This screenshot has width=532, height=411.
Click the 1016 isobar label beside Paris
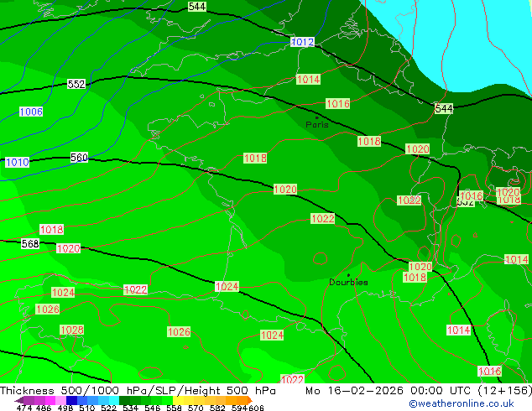[x=337, y=104]
